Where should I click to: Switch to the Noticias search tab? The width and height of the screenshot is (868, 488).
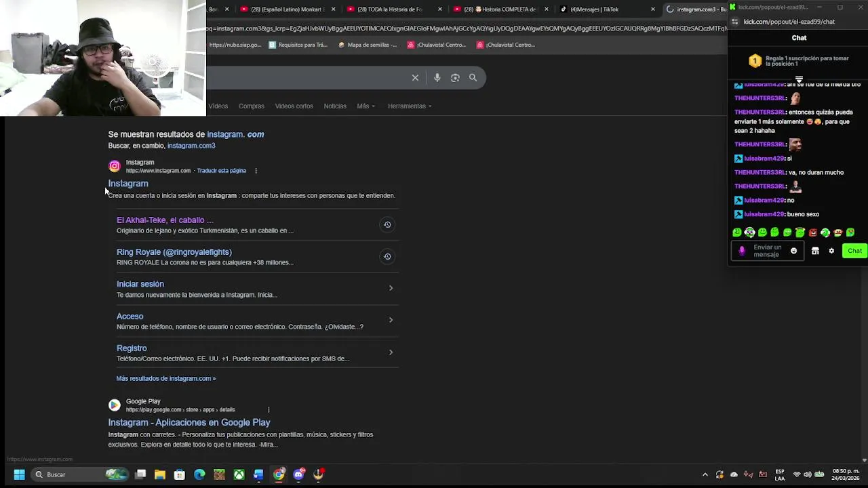coord(335,106)
